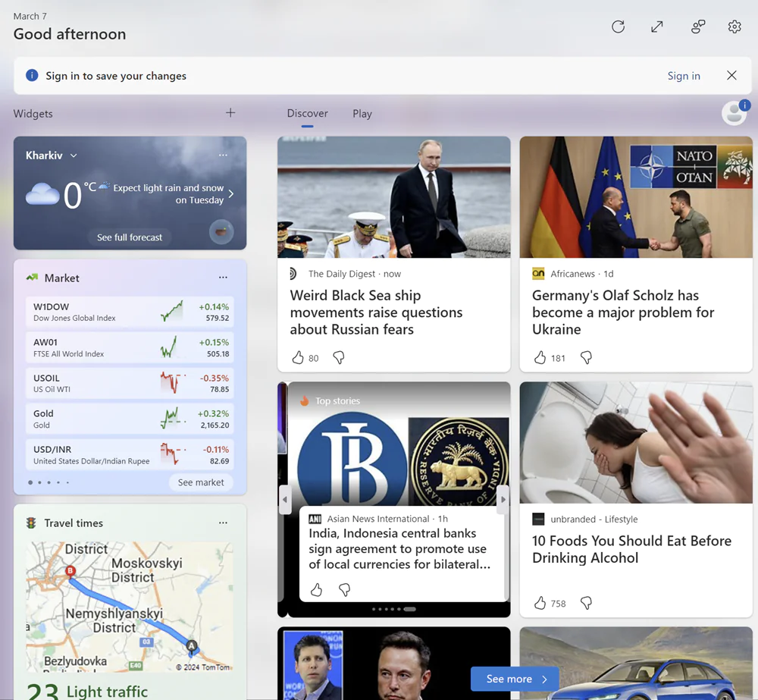Click unbranded - Lifestyle source label
The height and width of the screenshot is (700, 758).
click(594, 519)
